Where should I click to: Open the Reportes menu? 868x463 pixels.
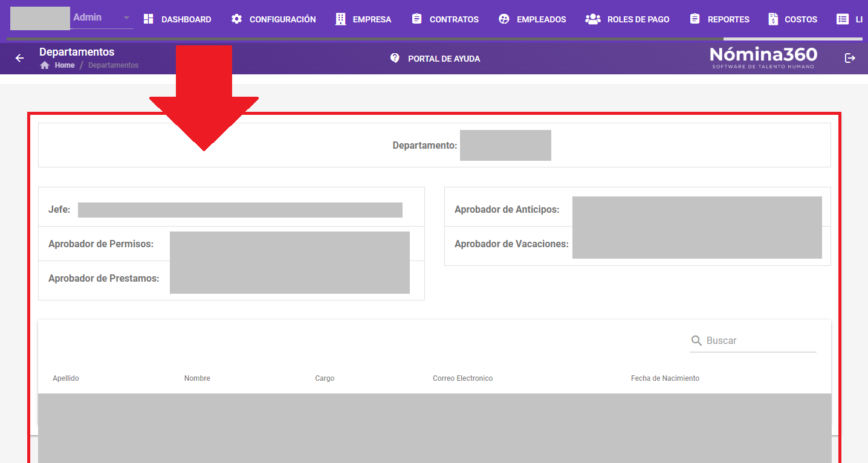pos(719,19)
